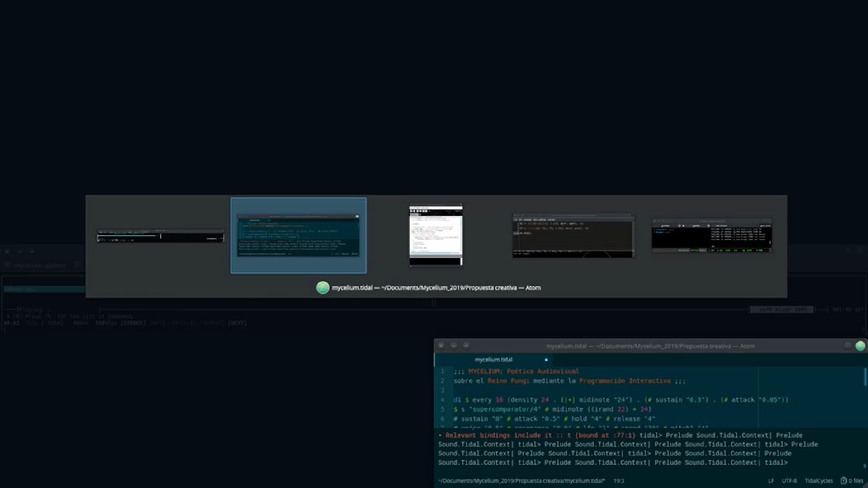This screenshot has width=868, height=488.
Task: Open the mycelium.tidal editor tab
Action: (493, 360)
